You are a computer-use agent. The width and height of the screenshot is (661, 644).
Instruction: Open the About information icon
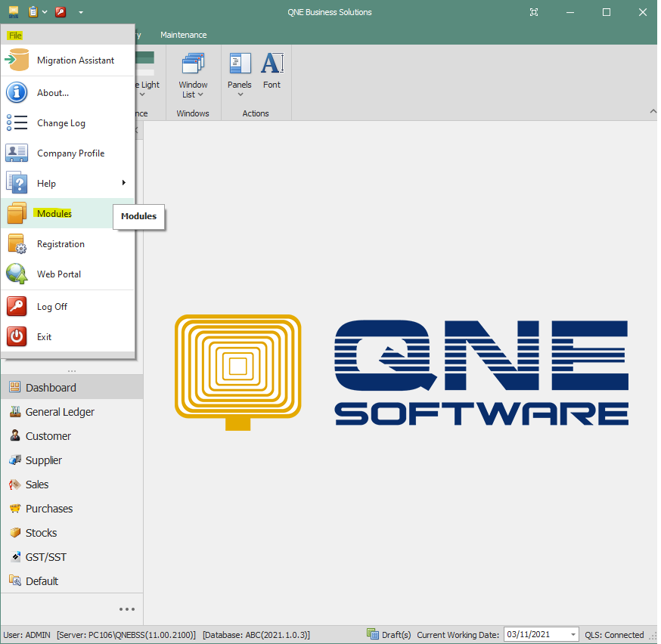point(17,93)
